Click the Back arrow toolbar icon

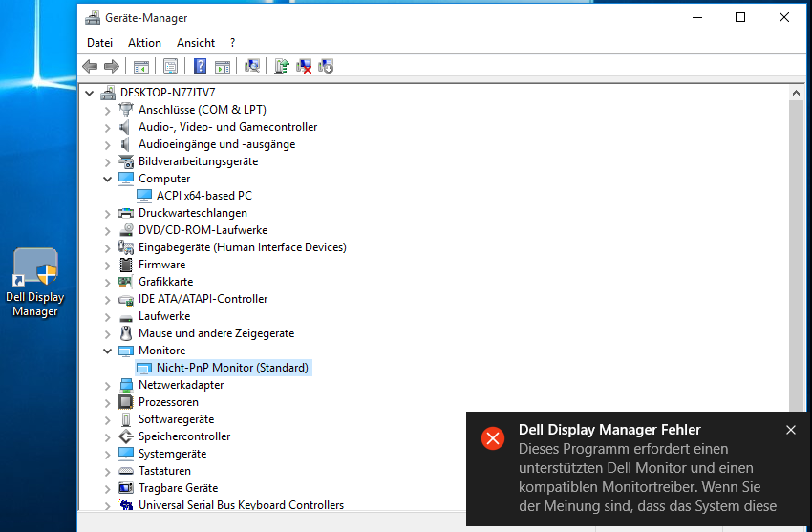pos(90,66)
